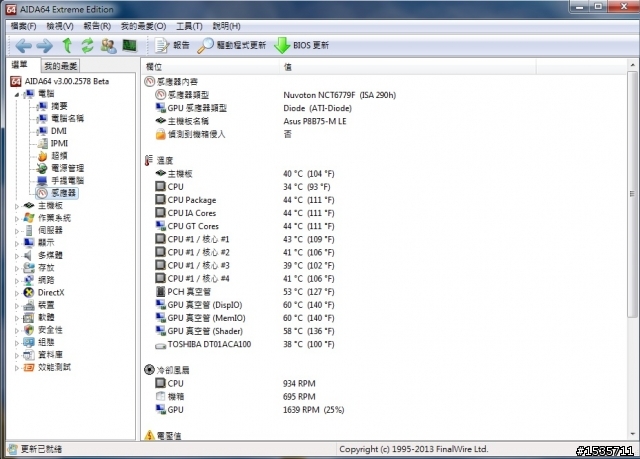Click the 安全性 shield icon
Screen dimensions: 640x459
point(29,330)
